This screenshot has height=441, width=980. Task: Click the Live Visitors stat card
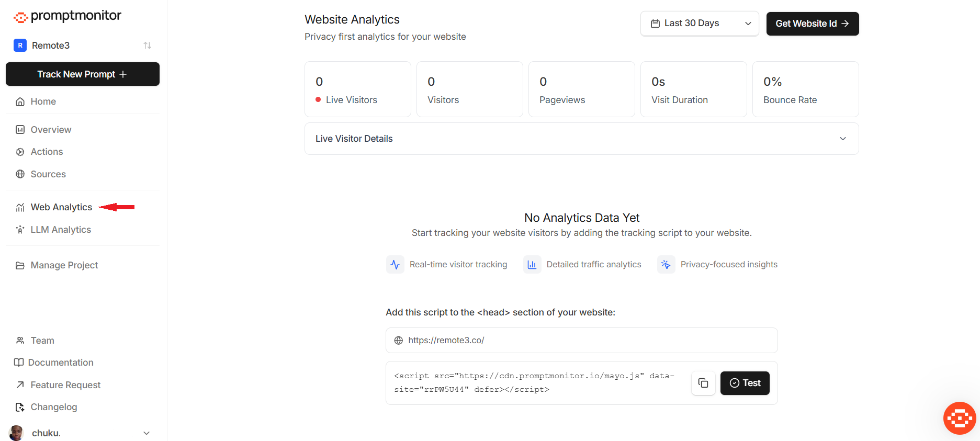pyautogui.click(x=358, y=89)
